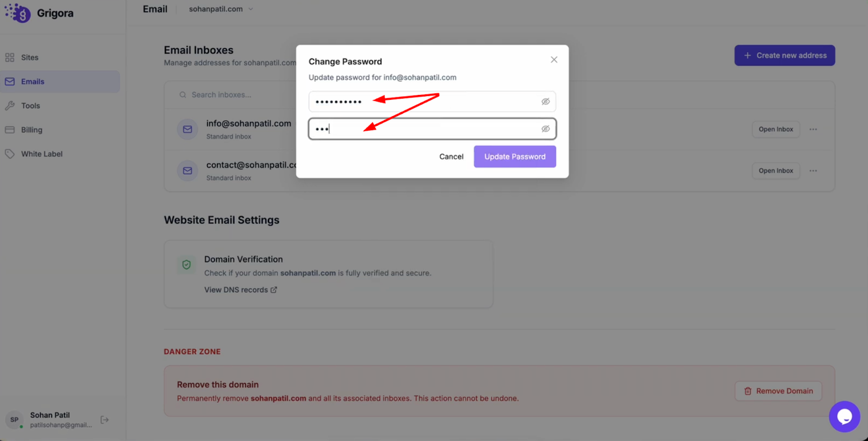868x441 pixels.
Task: Open the View DNS records link
Action: [241, 290]
